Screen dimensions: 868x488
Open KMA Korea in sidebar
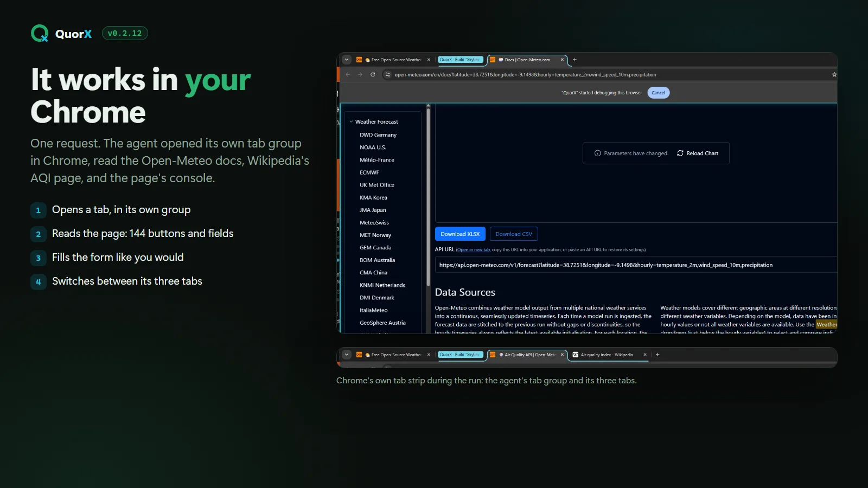coord(373,197)
